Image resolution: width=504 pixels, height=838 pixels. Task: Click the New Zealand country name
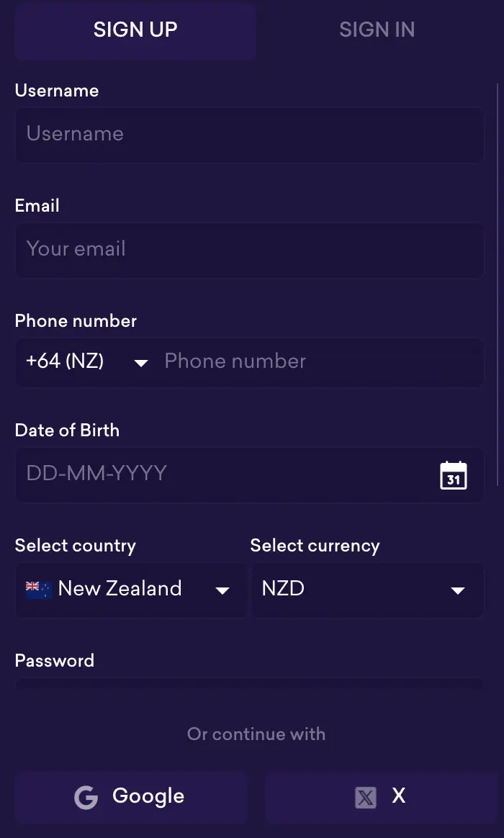click(120, 589)
